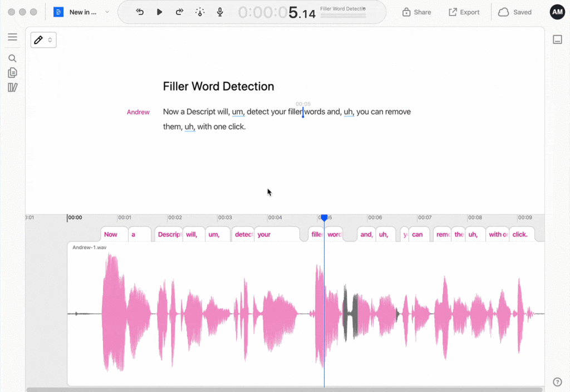Viewport: 570px width, 392px height.
Task: Start recording with the microphone icon
Action: [x=220, y=12]
